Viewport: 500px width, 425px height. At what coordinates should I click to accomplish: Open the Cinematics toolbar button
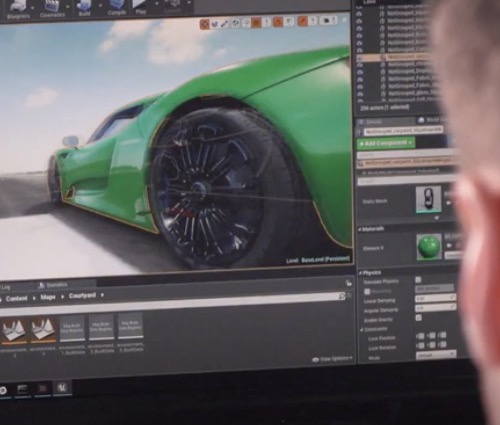click(52, 8)
